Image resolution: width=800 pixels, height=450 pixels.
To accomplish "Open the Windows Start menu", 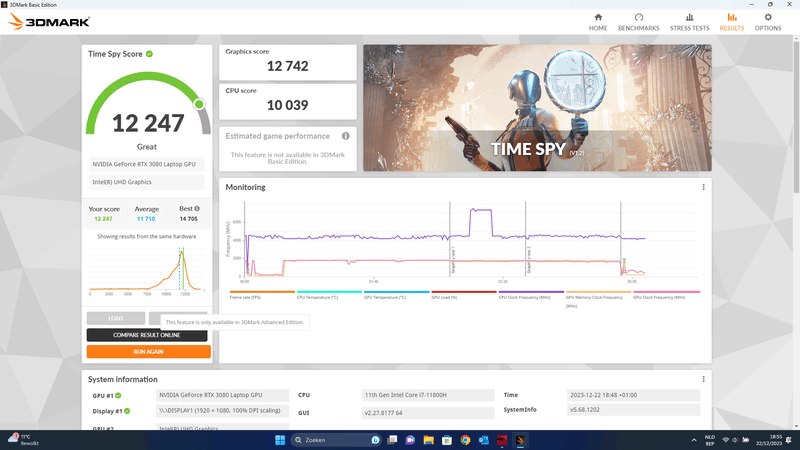I will click(x=280, y=440).
